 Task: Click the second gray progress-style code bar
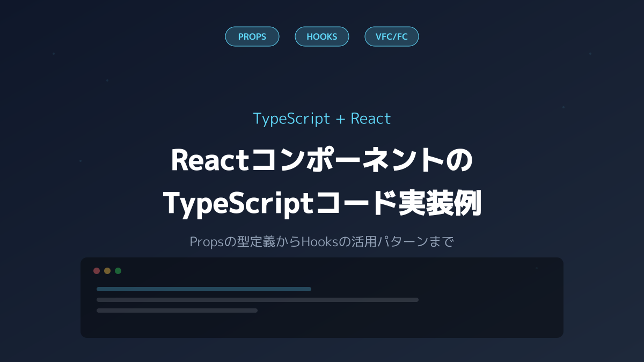(257, 300)
